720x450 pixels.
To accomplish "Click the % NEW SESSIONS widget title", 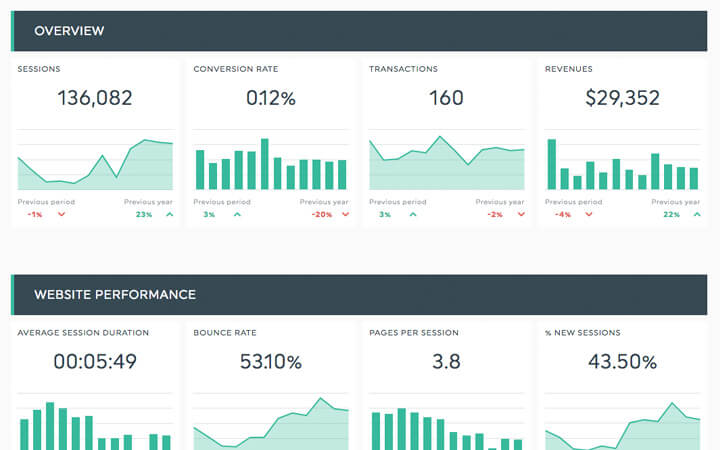I will click(583, 333).
